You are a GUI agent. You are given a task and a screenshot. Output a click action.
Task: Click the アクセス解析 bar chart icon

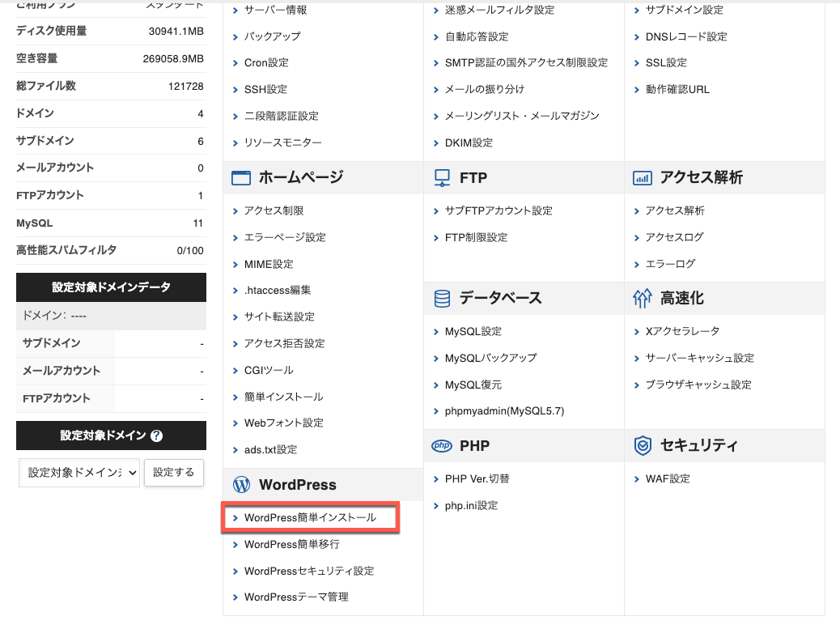coord(643,178)
